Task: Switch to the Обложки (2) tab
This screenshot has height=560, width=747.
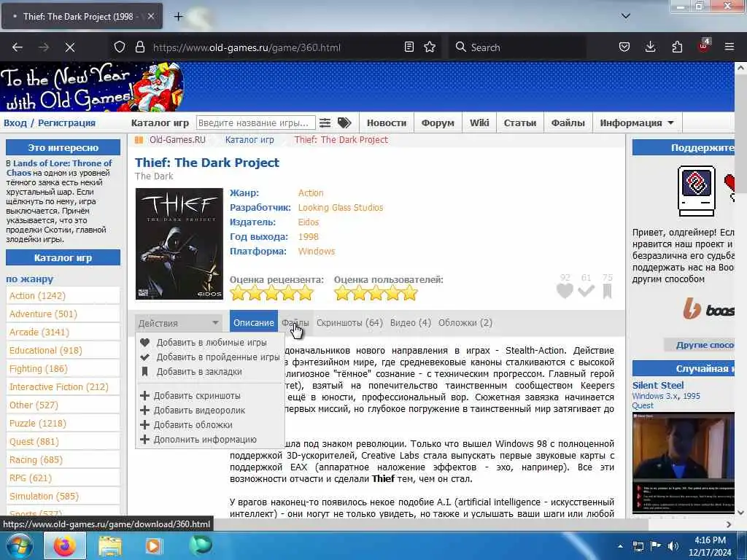Action: tap(465, 323)
